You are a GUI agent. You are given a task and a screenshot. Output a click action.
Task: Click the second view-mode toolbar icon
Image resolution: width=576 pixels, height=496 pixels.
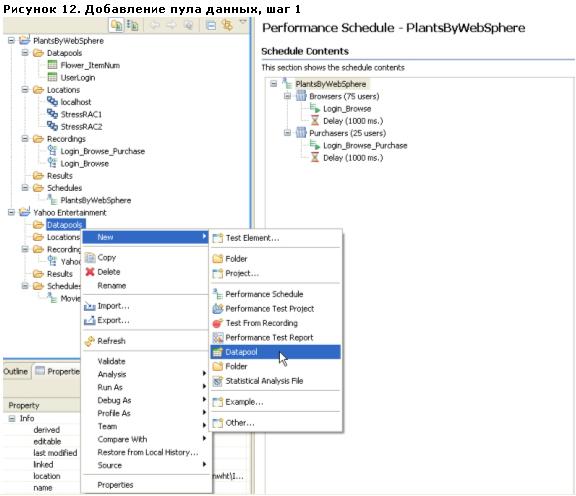[x=132, y=25]
